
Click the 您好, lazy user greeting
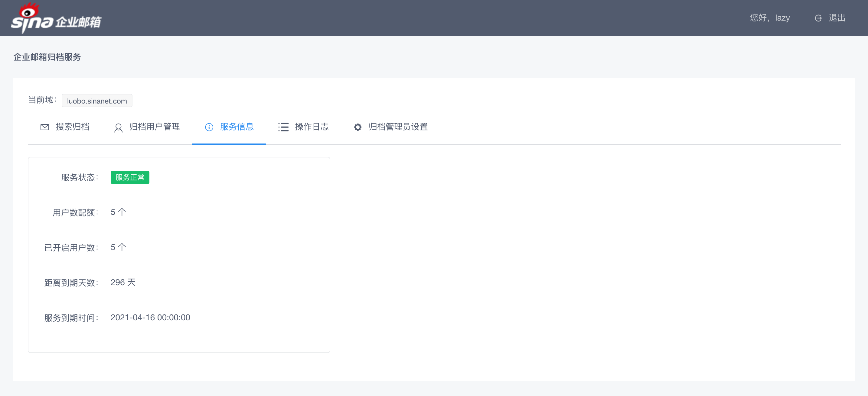pyautogui.click(x=770, y=18)
